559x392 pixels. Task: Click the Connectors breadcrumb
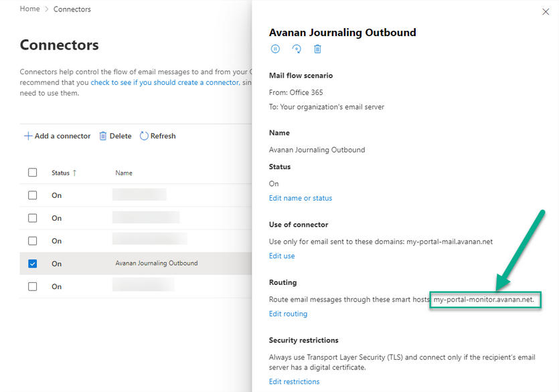click(x=72, y=9)
